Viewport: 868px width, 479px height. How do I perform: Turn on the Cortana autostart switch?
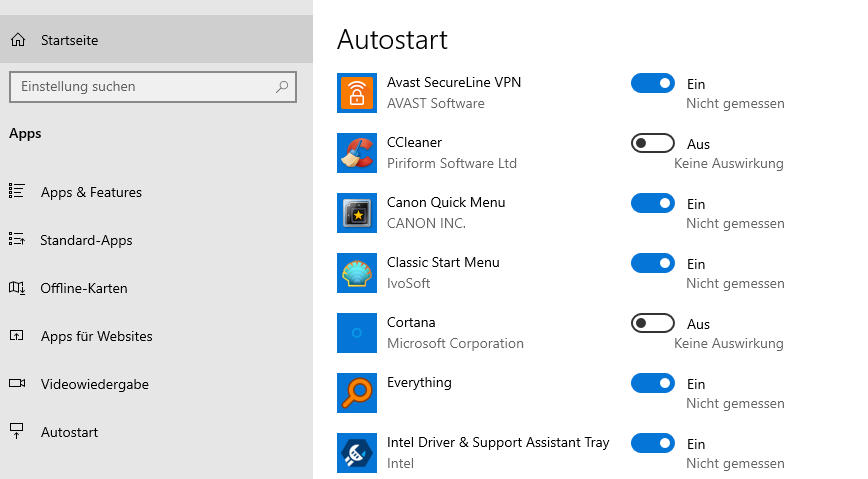pyautogui.click(x=653, y=323)
